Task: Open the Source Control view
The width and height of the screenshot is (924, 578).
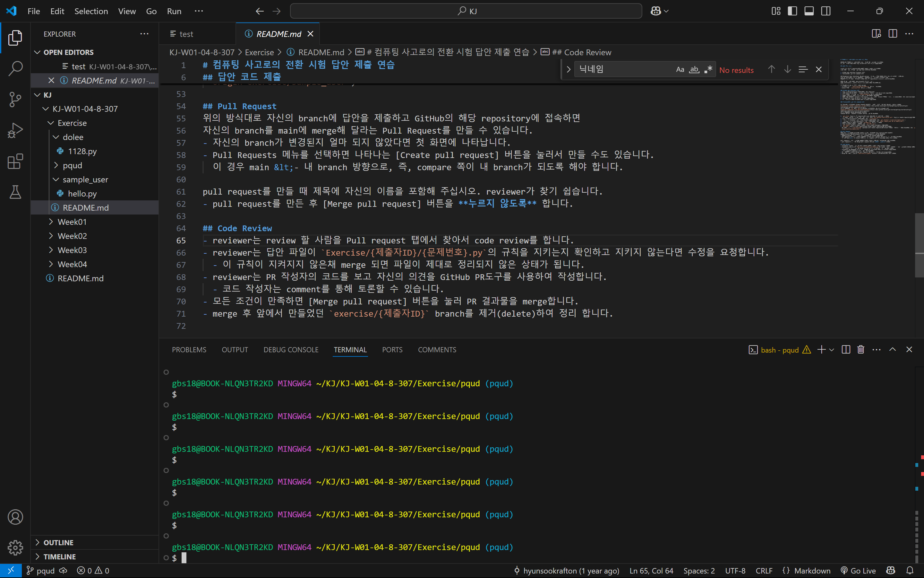Action: 15,100
